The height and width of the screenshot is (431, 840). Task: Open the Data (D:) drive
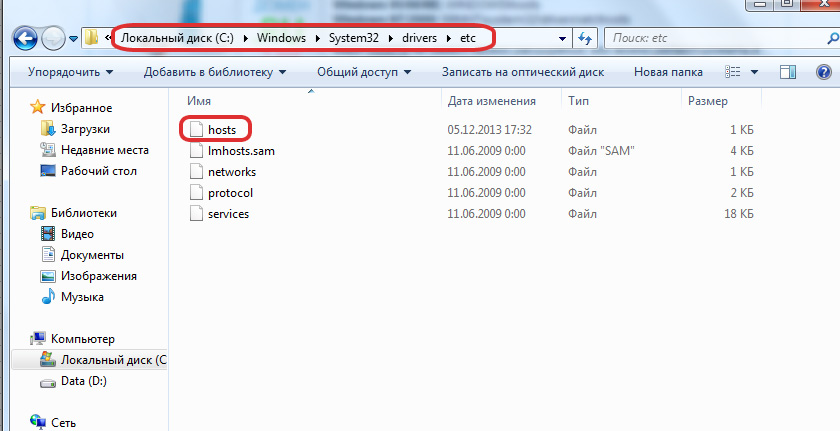point(84,381)
